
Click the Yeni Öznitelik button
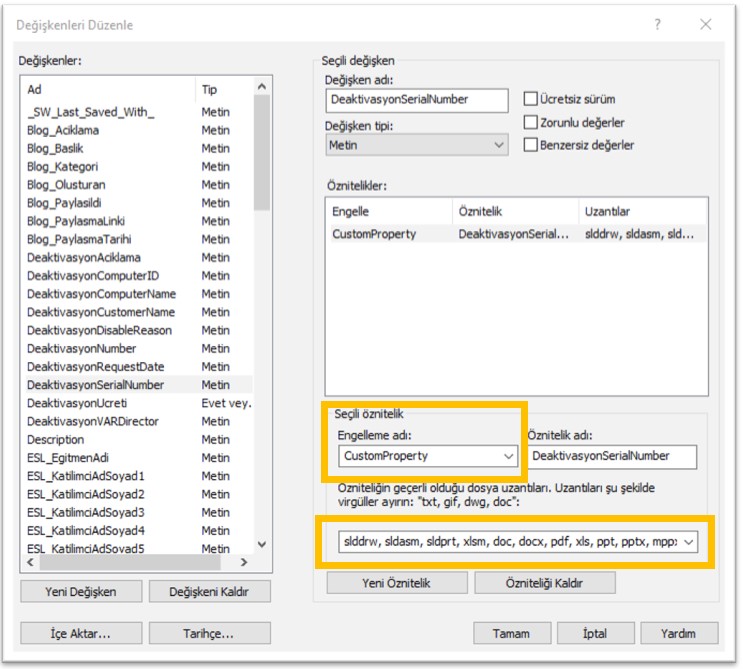tap(396, 583)
